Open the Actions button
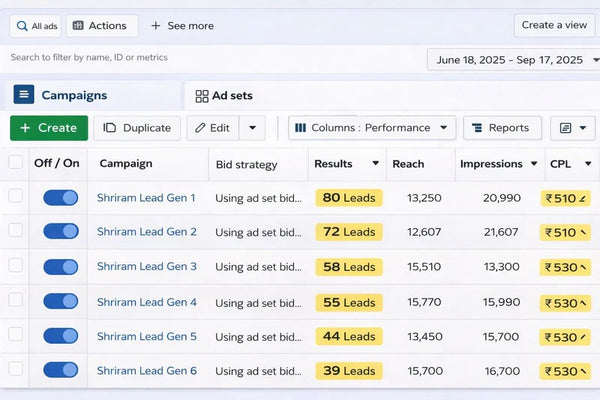 [102, 26]
